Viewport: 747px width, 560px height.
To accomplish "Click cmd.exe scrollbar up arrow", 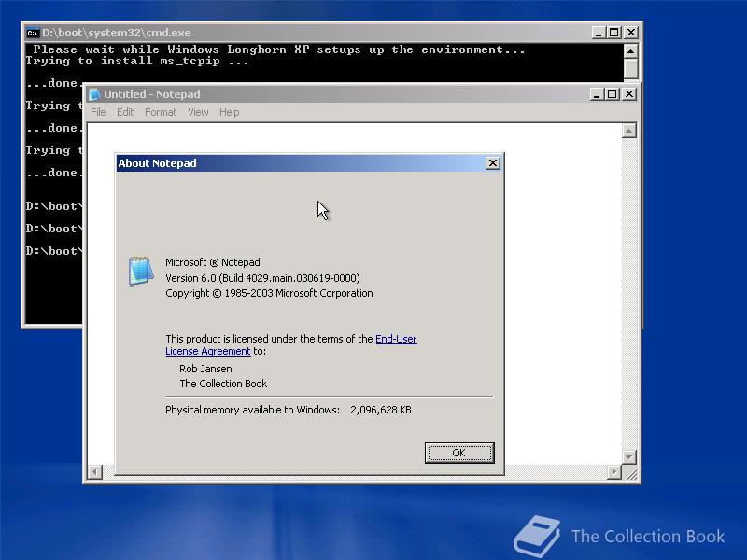I will tap(631, 51).
